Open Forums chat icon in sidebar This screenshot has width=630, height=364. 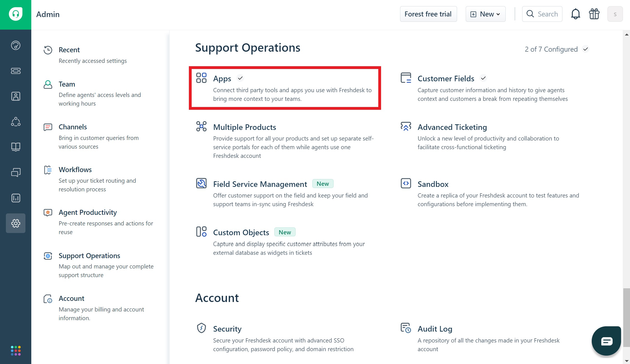(16, 172)
